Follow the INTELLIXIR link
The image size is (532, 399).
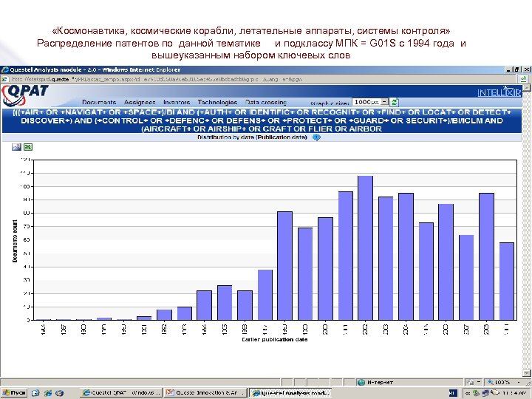tap(499, 92)
